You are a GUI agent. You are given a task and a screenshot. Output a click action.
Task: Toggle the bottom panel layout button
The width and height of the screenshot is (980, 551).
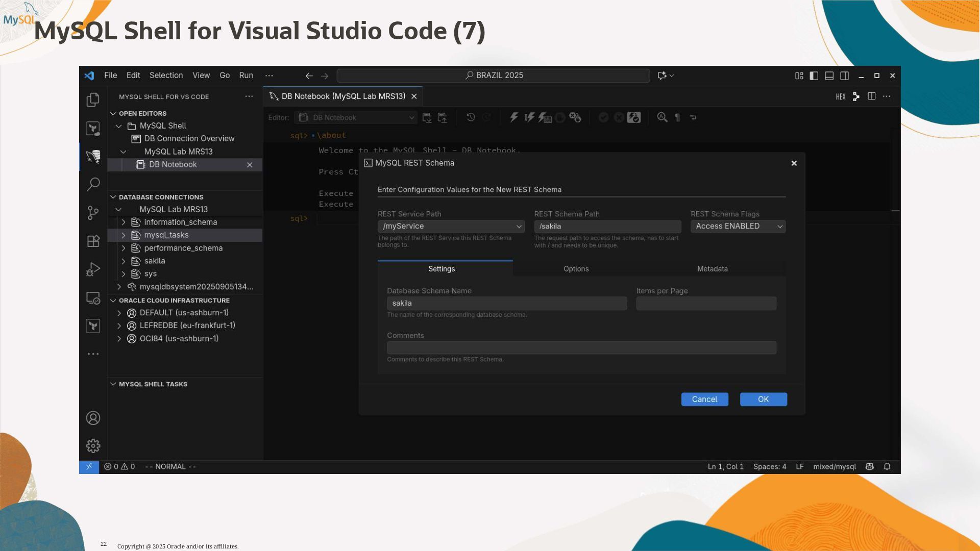(829, 76)
